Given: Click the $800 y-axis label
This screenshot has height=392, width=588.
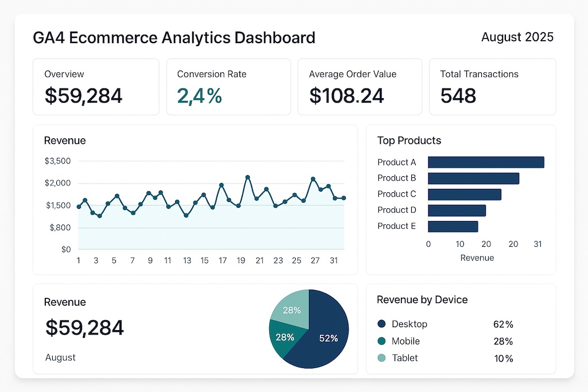Looking at the screenshot, I should click(60, 227).
